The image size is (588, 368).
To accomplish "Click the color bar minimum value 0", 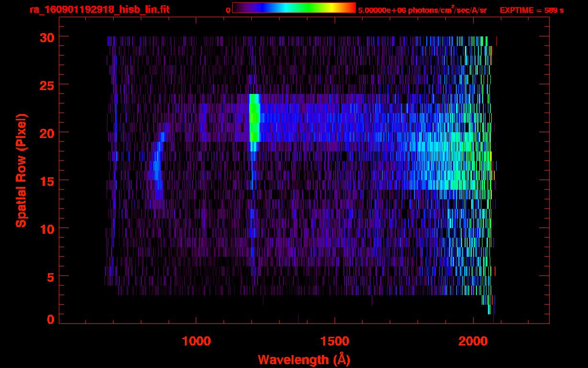I will [x=228, y=10].
